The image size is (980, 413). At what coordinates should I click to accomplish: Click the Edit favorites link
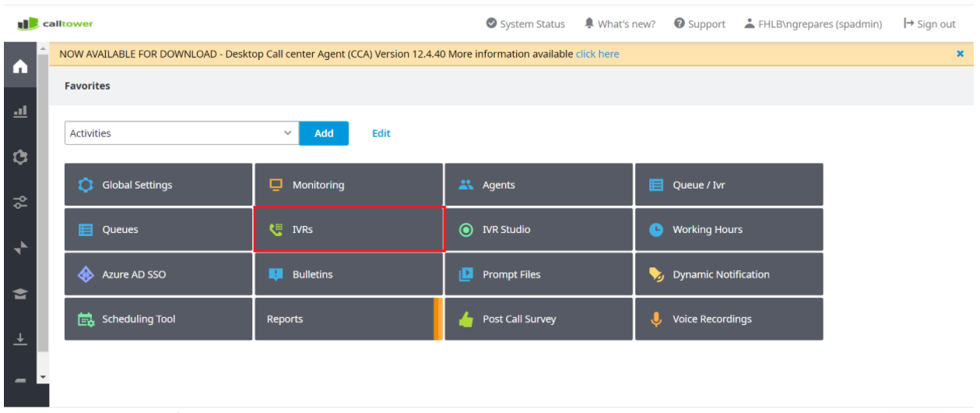381,133
